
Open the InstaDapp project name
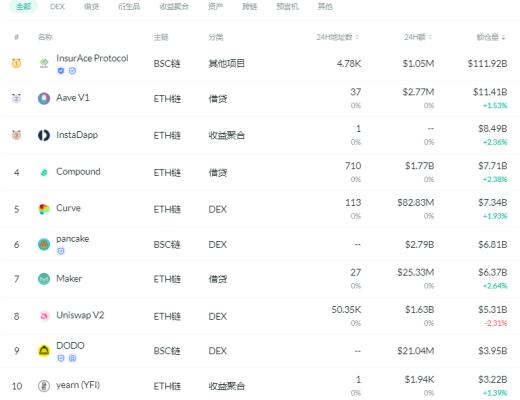77,135
